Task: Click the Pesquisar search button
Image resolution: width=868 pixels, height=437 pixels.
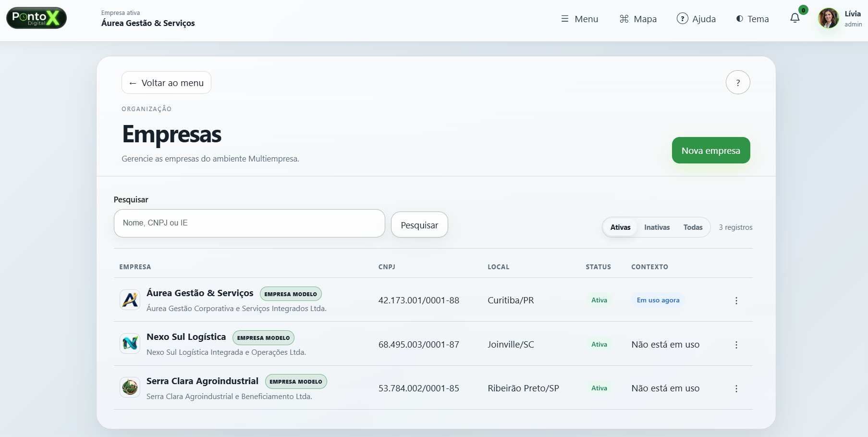Action: [419, 225]
